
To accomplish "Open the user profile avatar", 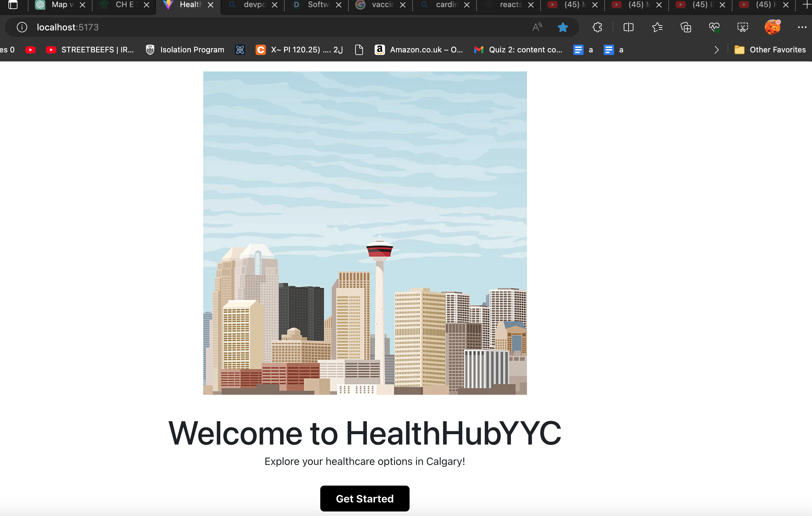I will (772, 27).
